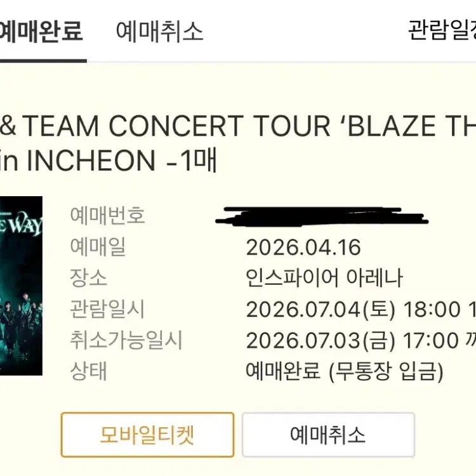Click the 2026.07.03(금) 17:00 cancel deadline
Screen dimensions: 476x476
[361, 341]
